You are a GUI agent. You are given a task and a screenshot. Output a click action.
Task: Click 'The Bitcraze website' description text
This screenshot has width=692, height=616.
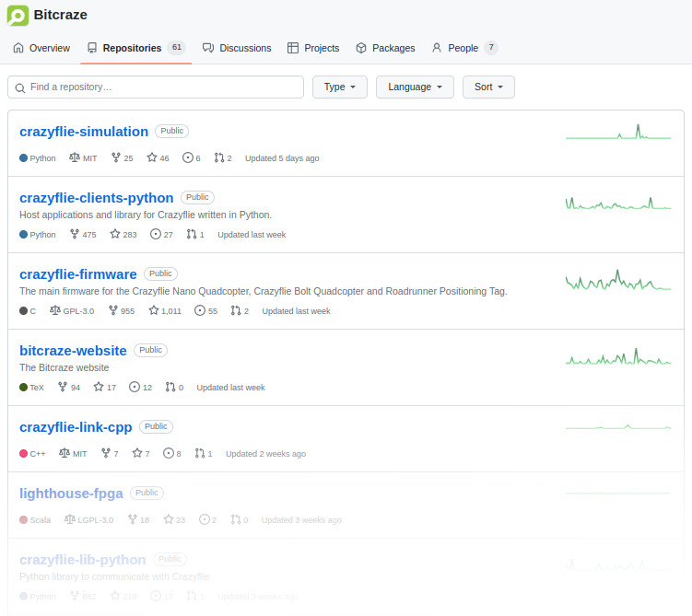coord(64,367)
